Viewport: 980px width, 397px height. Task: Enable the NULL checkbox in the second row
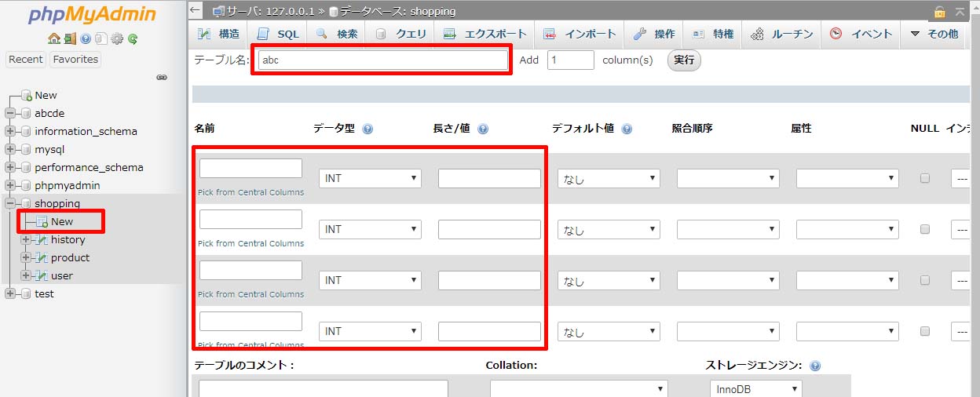[925, 229]
